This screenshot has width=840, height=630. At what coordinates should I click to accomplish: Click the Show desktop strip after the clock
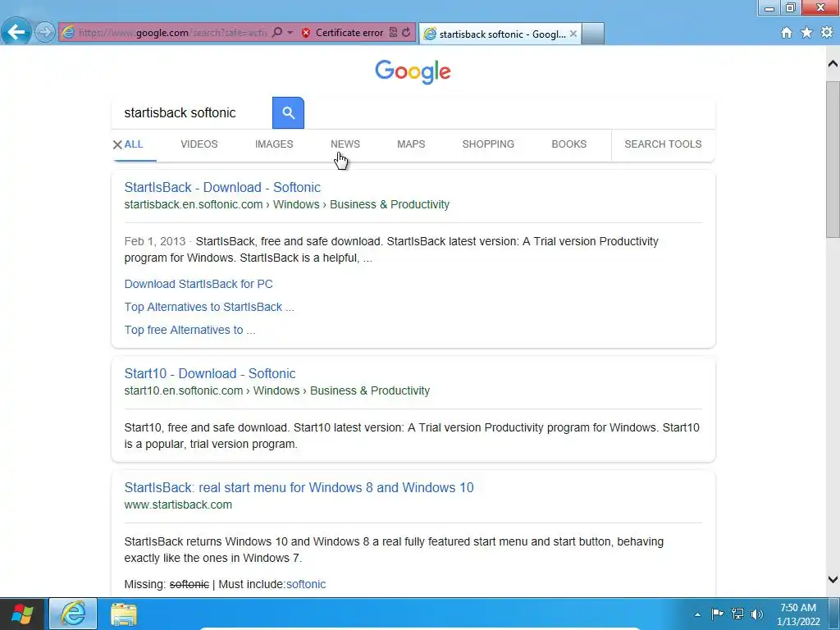coord(834,614)
